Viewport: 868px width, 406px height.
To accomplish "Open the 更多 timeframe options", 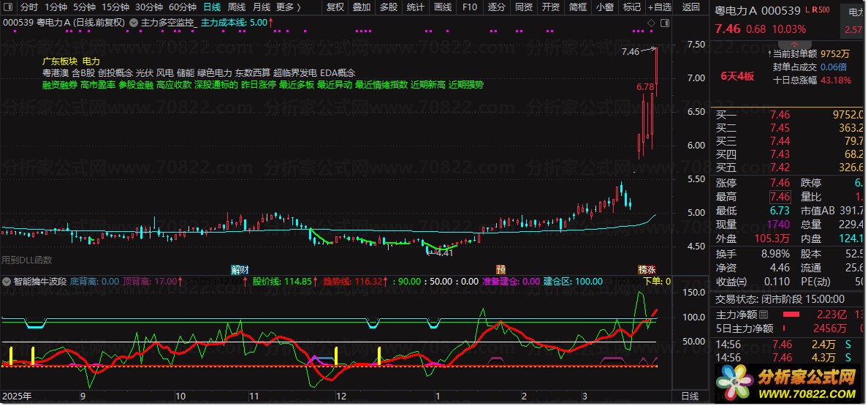I will [288, 7].
